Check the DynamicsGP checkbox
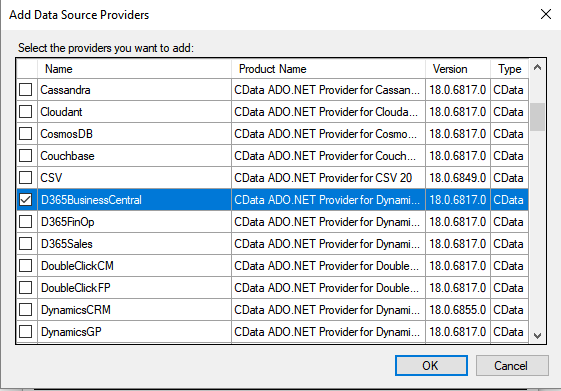The image size is (561, 391). click(x=25, y=332)
